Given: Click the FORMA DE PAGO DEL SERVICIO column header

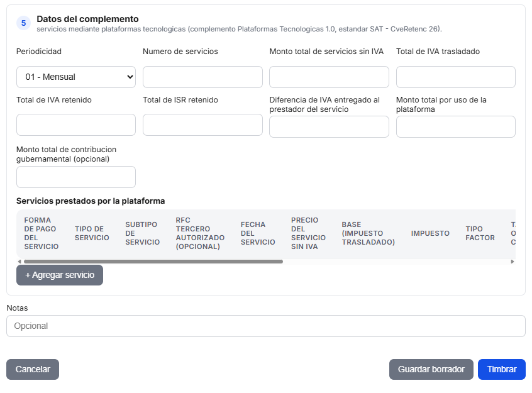Looking at the screenshot, I should (x=42, y=233).
